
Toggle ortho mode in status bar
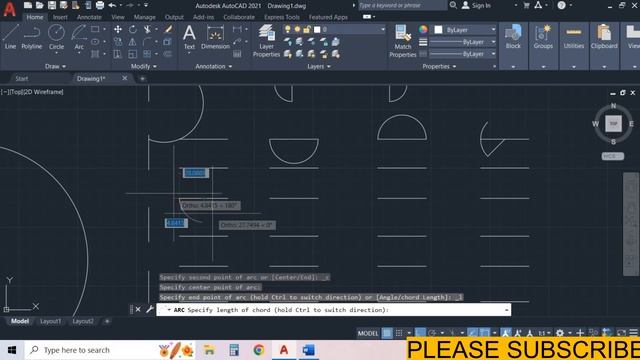[420, 333]
